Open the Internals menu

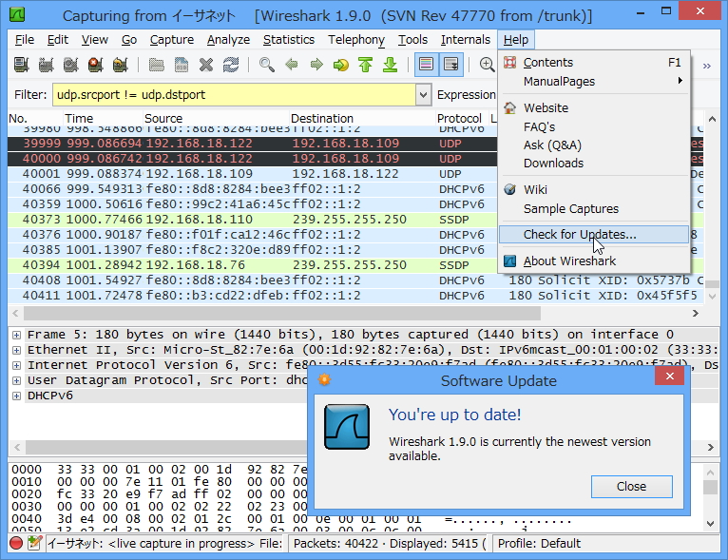point(465,40)
